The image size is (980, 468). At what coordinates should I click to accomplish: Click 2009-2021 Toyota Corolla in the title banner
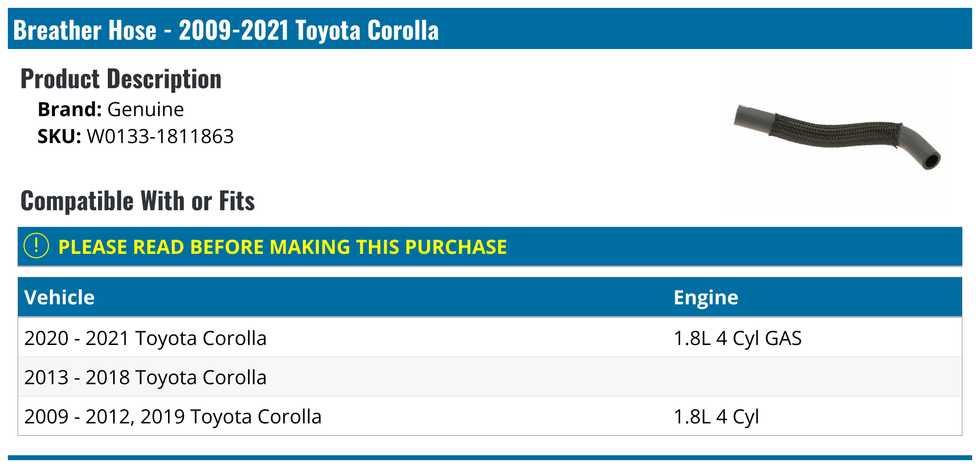click(x=309, y=30)
